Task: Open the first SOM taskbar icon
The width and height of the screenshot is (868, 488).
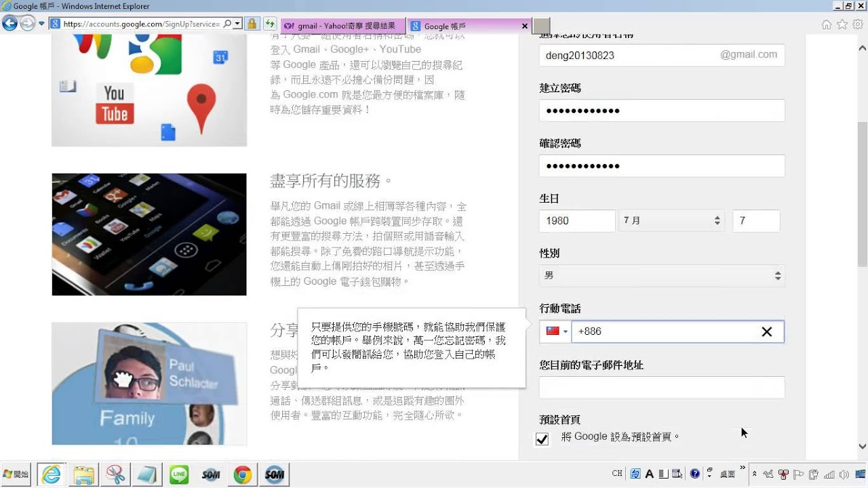Action: (211, 474)
